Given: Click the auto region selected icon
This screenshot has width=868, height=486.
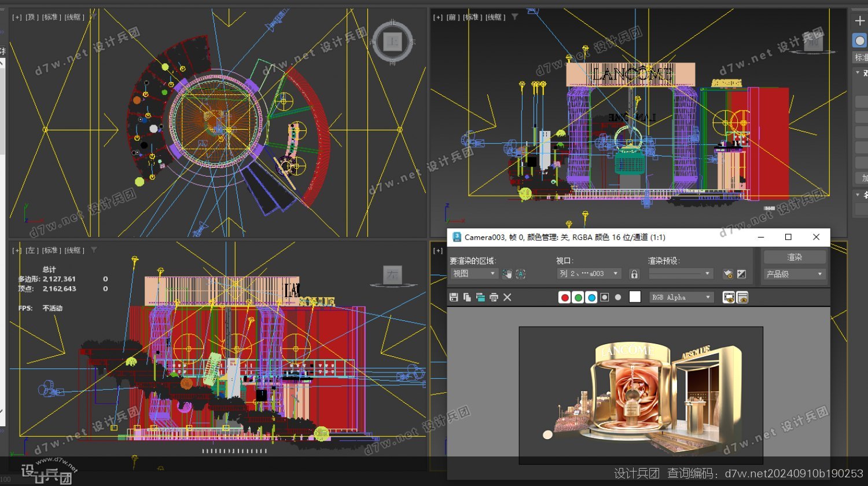Looking at the screenshot, I should pos(521,274).
